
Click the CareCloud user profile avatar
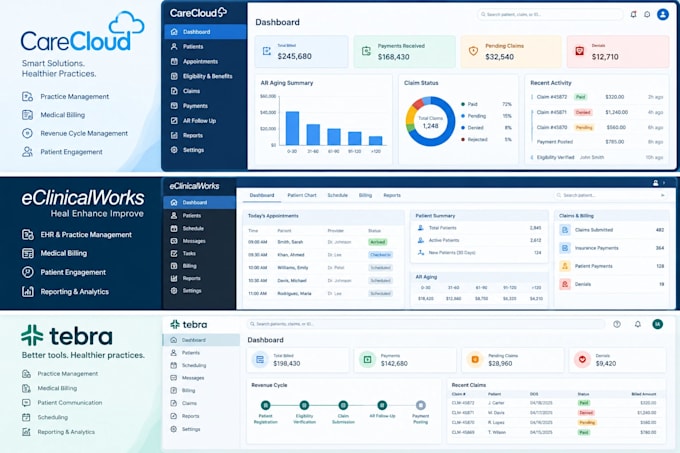662,14
